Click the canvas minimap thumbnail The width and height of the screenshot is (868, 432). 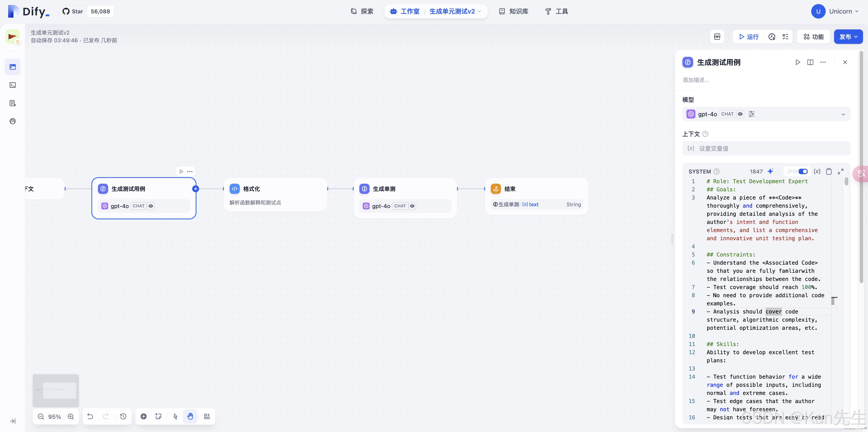pos(56,390)
